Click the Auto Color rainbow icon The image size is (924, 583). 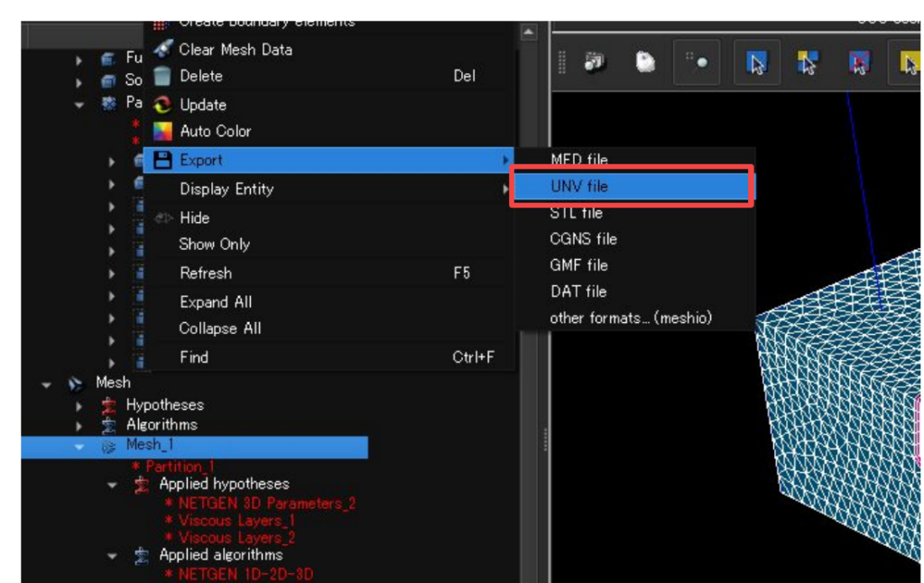[x=162, y=132]
